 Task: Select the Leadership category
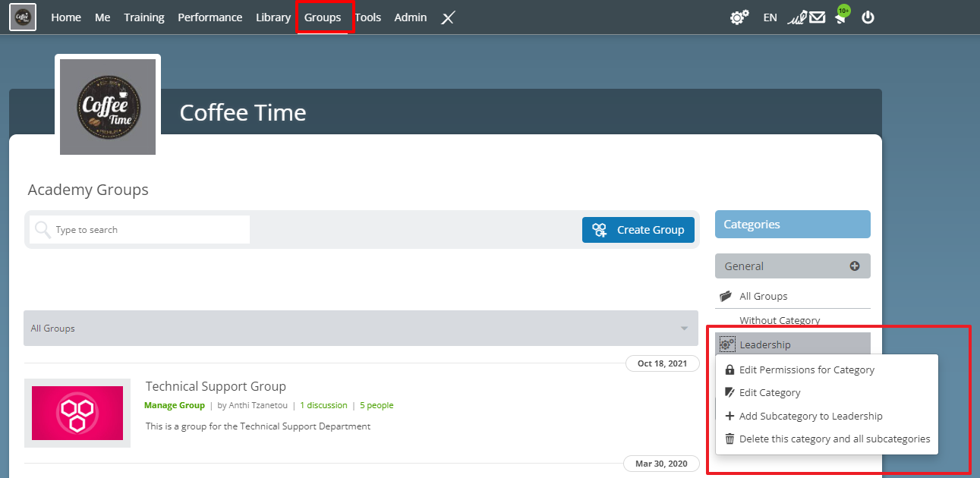pos(765,344)
